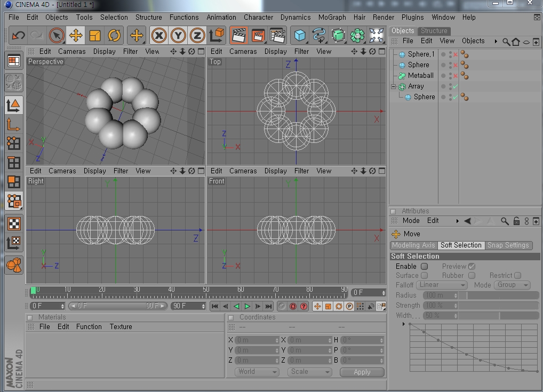Activate the Rotate tool

pos(114,35)
